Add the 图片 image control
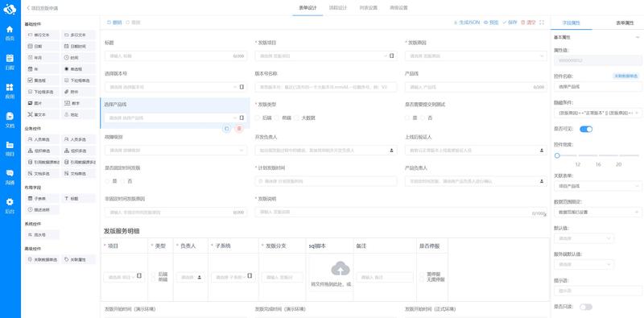 coord(42,104)
